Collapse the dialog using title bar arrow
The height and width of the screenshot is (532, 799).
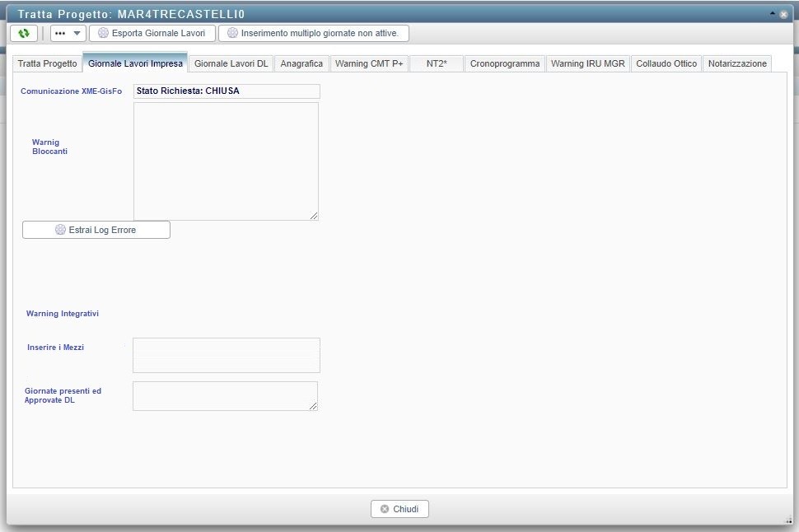(x=773, y=14)
